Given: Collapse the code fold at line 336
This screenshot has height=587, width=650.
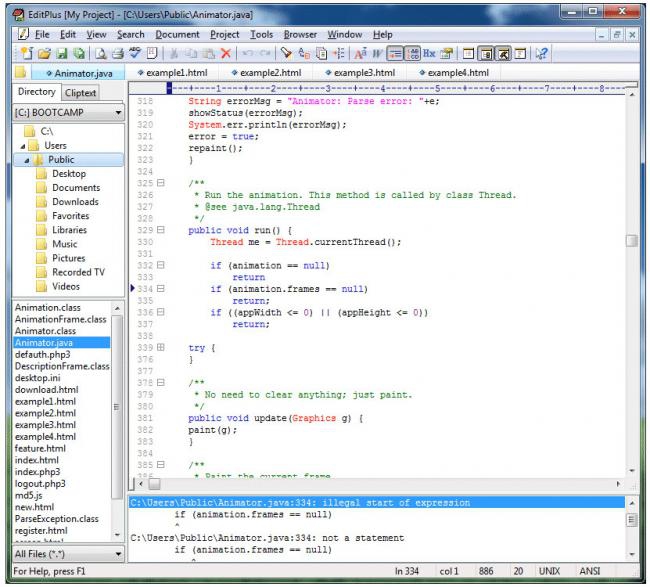Looking at the screenshot, I should point(161,312).
